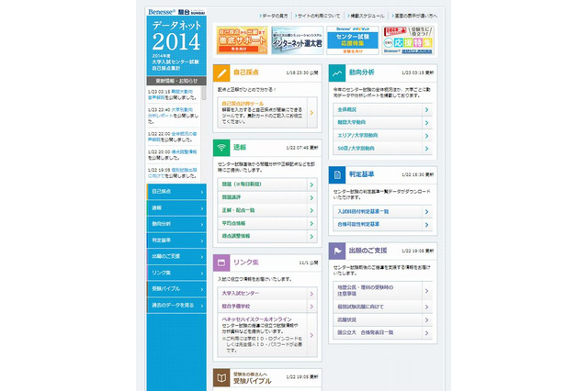Open 地歴公民・理科の受験時の注意事項 link
Image resolution: width=588 pixels, height=391 pixels.
366,291
